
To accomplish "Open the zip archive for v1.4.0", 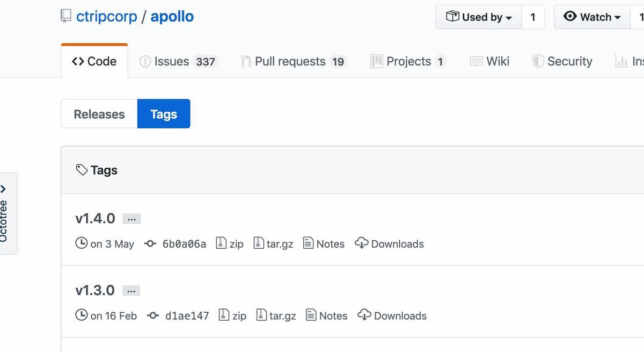I will [x=230, y=243].
